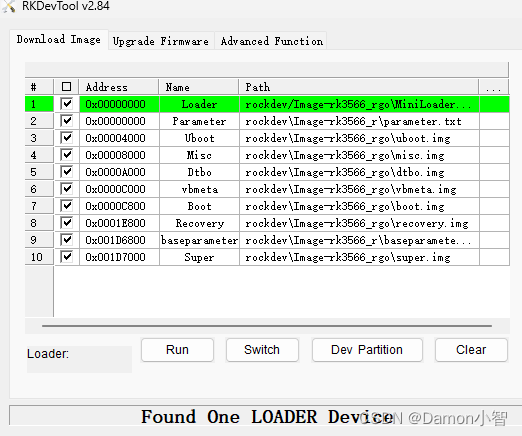Click row number 10 header
Viewport: 522px width, 436px height.
pos(39,257)
